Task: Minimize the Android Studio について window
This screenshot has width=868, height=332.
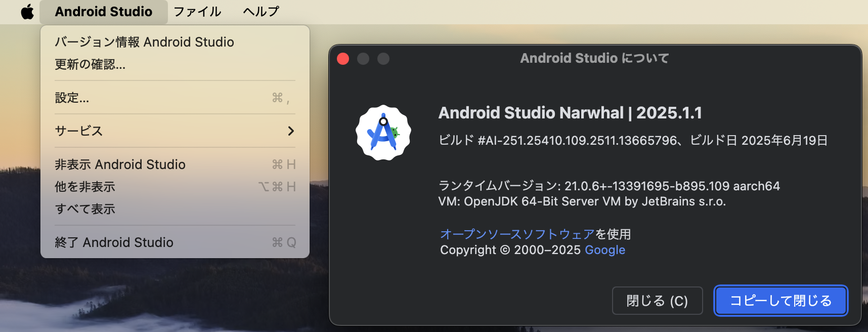Action: pyautogui.click(x=363, y=59)
